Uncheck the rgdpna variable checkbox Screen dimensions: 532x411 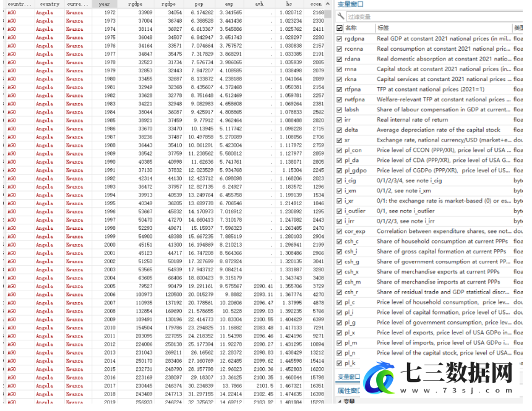[x=339, y=39]
